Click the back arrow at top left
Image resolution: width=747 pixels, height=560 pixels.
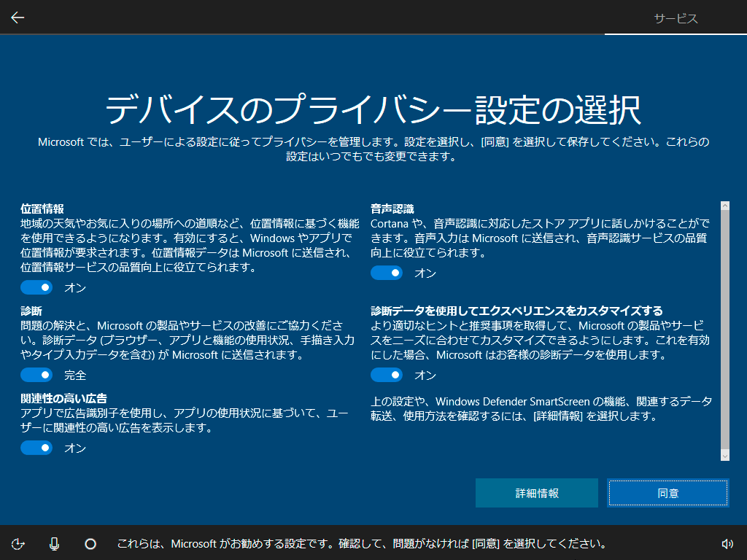tap(17, 17)
